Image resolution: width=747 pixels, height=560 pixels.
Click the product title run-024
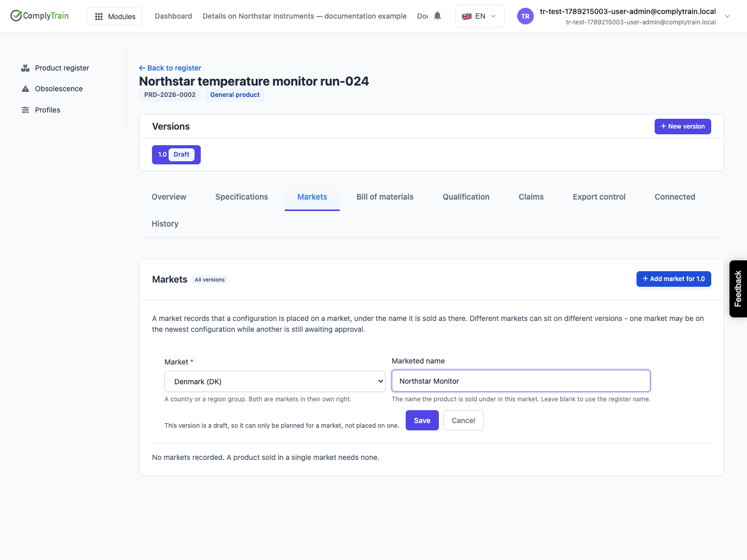254,81
